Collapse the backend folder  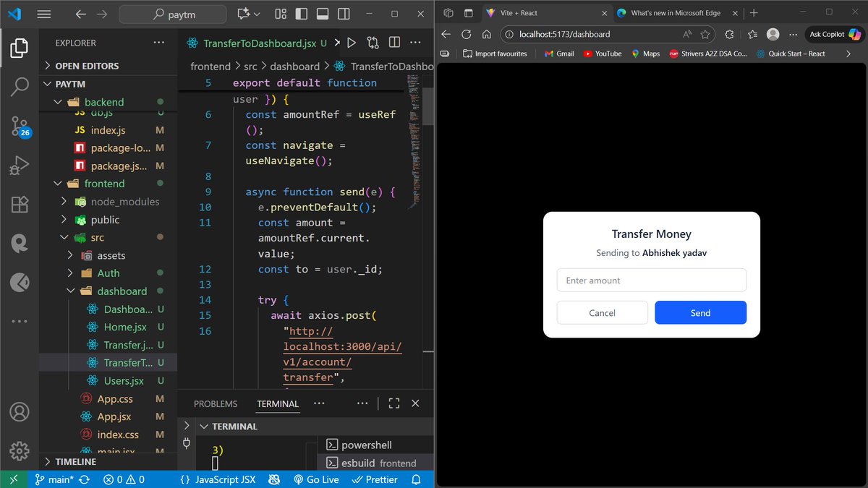57,101
